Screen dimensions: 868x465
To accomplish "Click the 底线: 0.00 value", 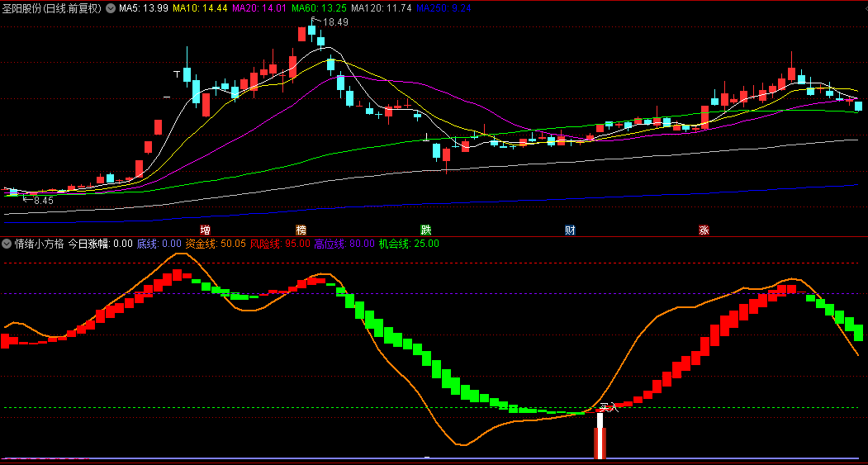I will point(159,244).
